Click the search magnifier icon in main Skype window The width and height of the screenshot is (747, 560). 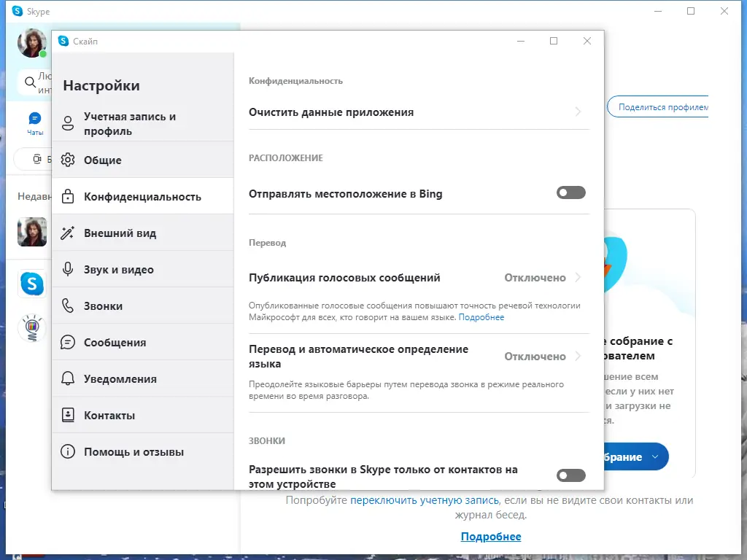(x=30, y=82)
